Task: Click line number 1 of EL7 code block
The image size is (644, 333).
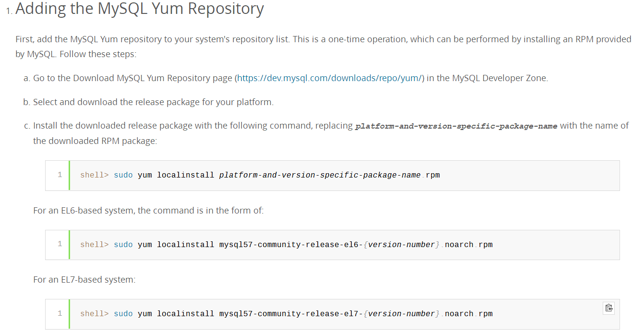Action: click(60, 313)
